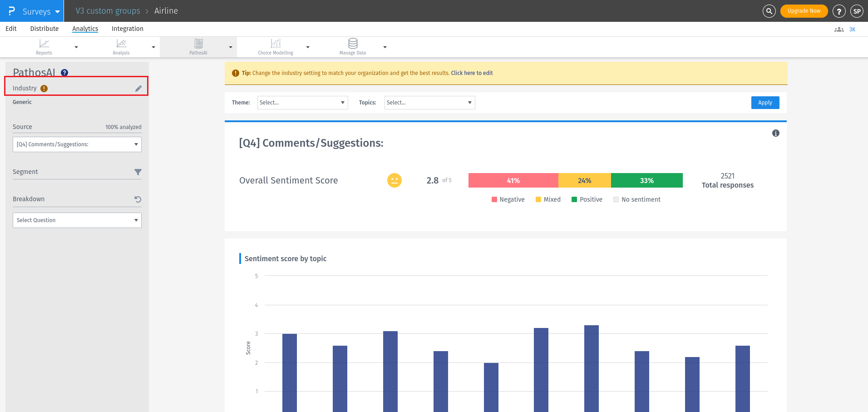This screenshot has width=868, height=412.
Task: Click the info icon on the sentiment card
Action: click(775, 133)
